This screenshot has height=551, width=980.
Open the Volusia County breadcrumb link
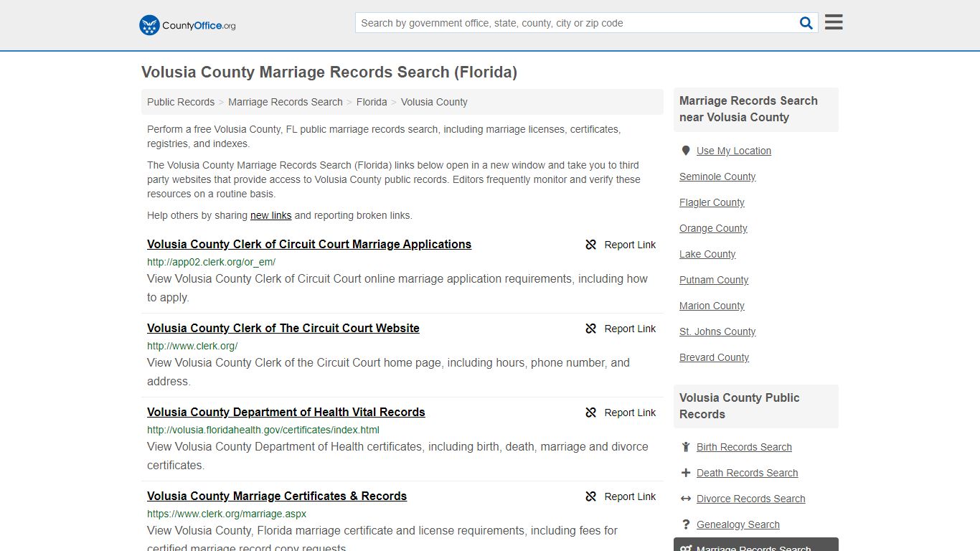(434, 102)
